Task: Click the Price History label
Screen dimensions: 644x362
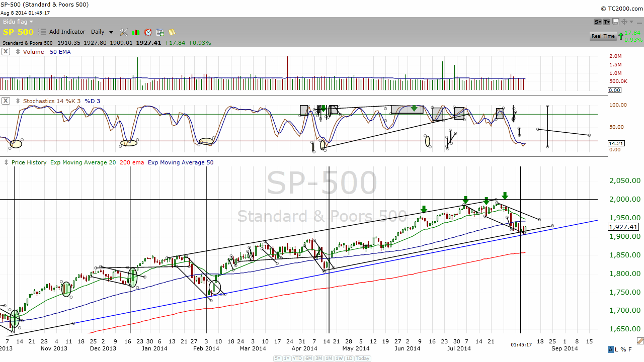Action: [x=29, y=162]
